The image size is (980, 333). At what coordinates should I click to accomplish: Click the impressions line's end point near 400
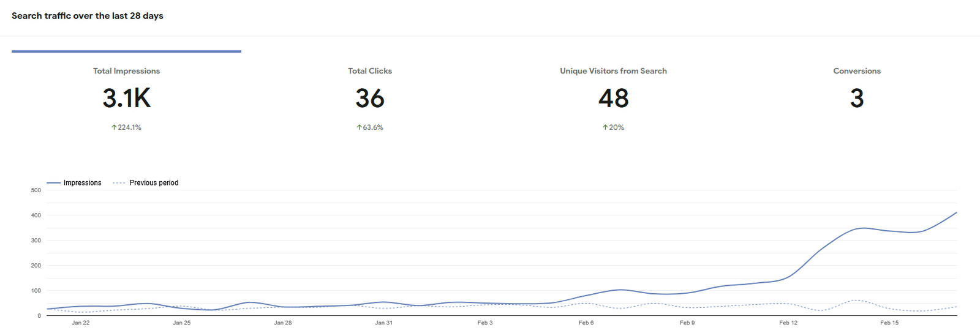coord(956,213)
